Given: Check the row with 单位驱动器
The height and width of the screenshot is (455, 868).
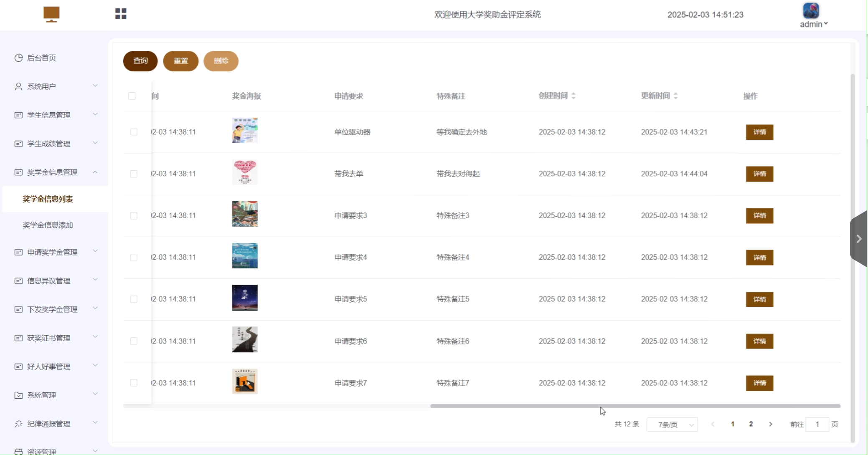Looking at the screenshot, I should pos(134,132).
